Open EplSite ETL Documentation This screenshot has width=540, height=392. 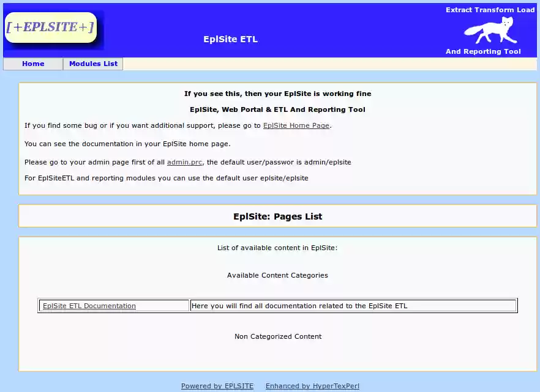[88, 306]
